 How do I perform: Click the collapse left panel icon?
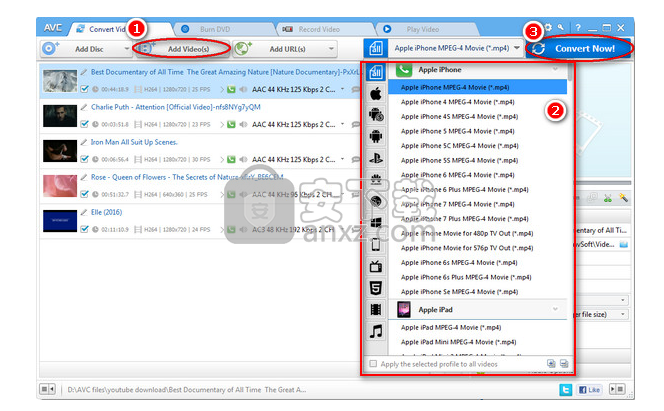coord(47,389)
